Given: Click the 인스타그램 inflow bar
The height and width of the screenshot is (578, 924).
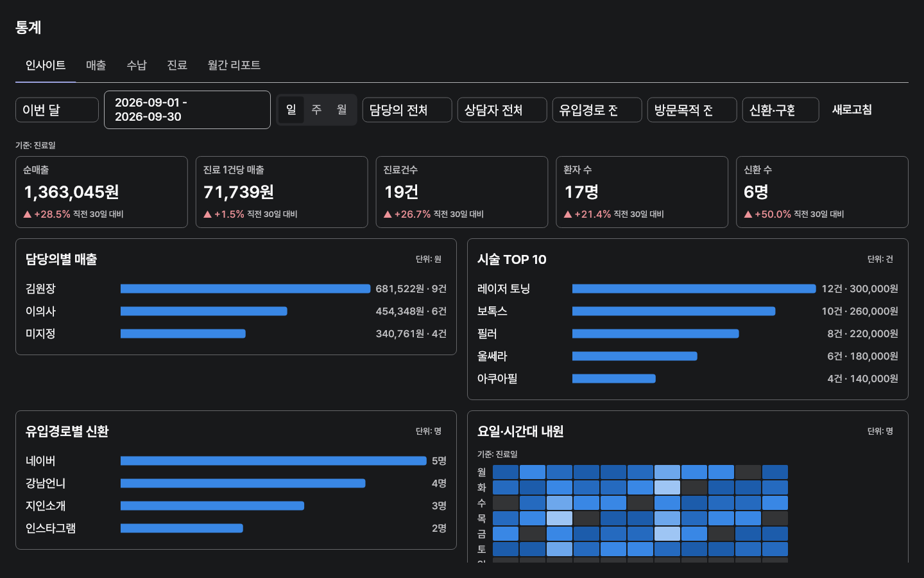Looking at the screenshot, I should tap(182, 529).
